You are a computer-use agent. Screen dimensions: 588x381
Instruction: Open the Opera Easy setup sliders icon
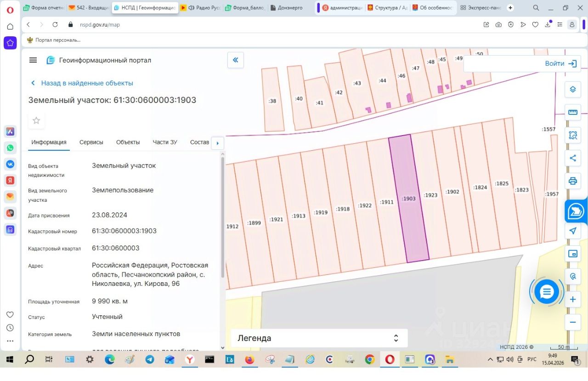560,25
